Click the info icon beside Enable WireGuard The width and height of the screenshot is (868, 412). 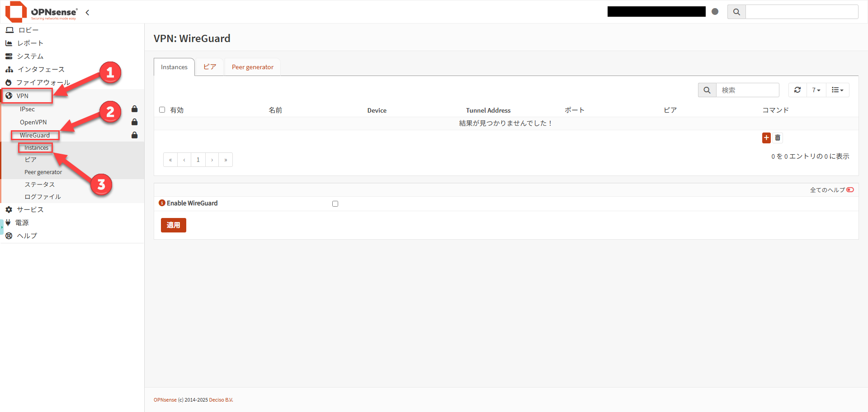click(x=162, y=203)
